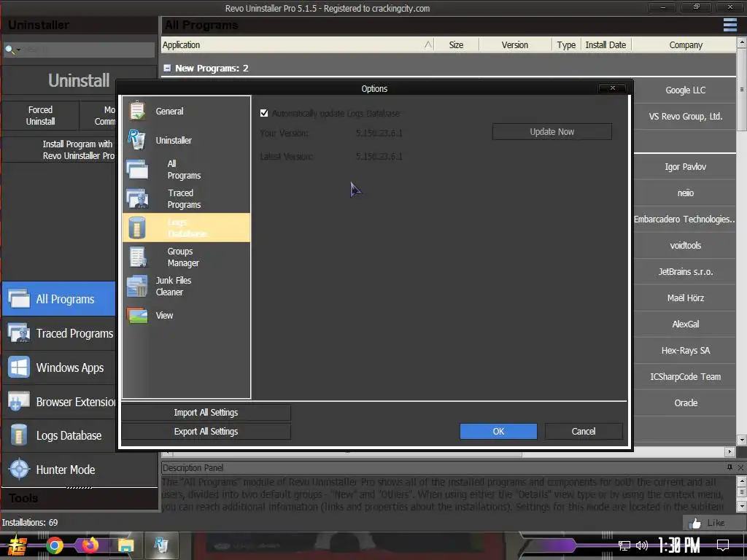Open notification center icon
The width and height of the screenshot is (747, 560).
pyautogui.click(x=723, y=545)
